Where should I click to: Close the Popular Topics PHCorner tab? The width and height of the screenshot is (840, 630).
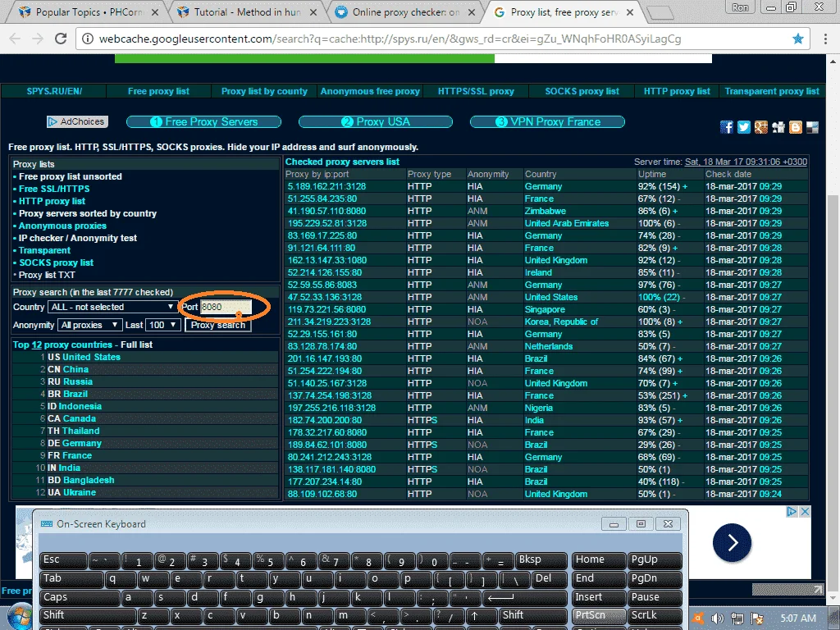(155, 11)
